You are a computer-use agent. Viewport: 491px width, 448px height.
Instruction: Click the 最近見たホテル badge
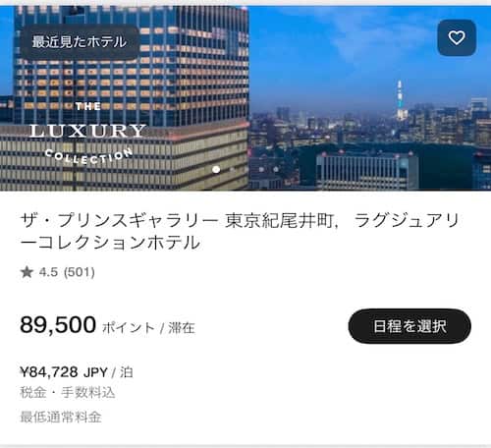[80, 42]
